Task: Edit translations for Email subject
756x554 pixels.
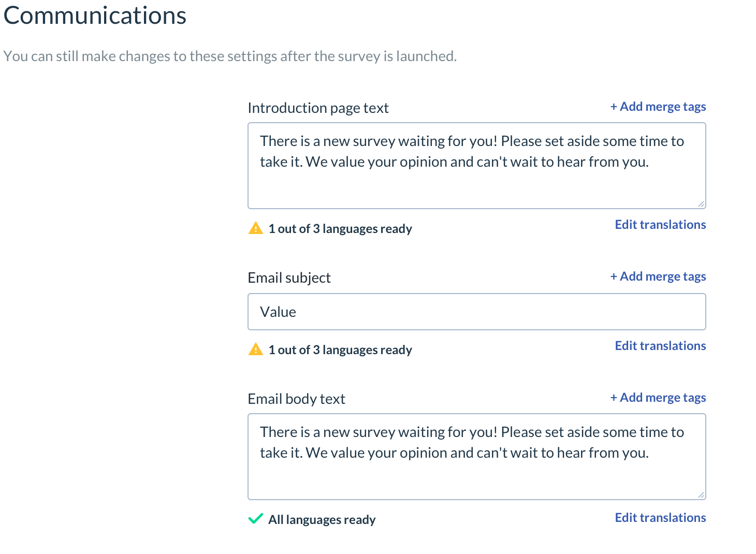Action: pyautogui.click(x=660, y=346)
